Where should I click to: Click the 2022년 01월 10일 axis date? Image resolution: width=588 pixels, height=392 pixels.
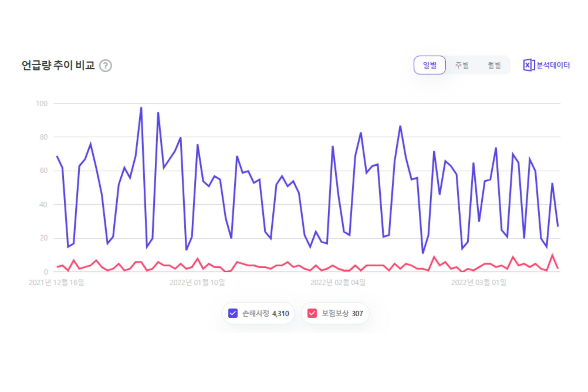coord(197,282)
